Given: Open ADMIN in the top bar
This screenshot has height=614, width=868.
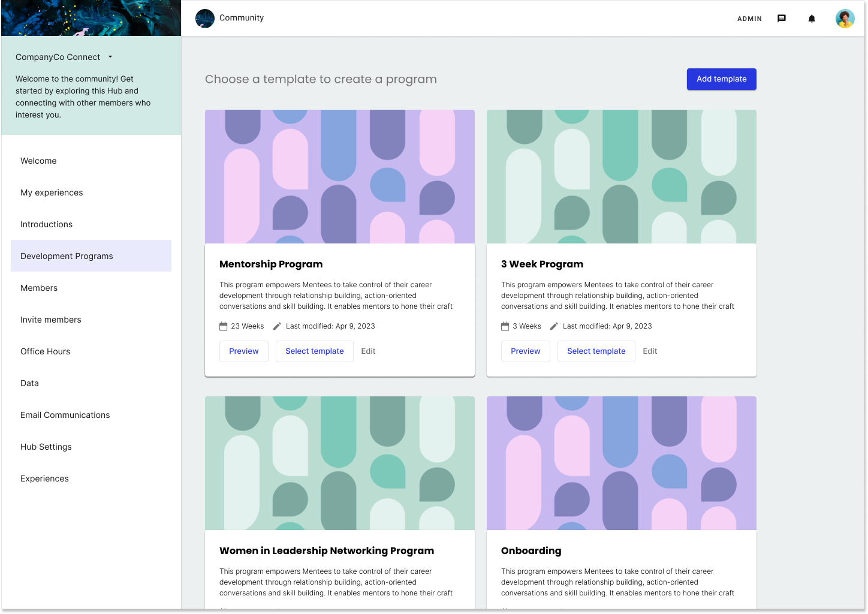Looking at the screenshot, I should click(749, 19).
